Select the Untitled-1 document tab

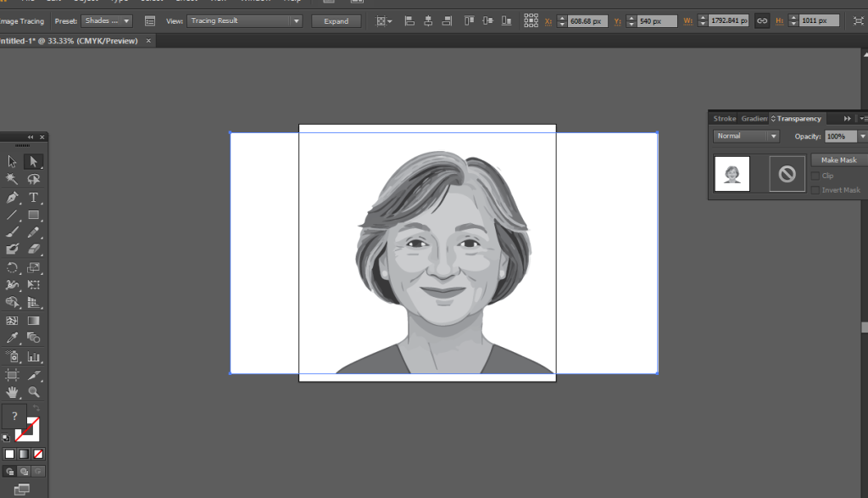tap(69, 41)
